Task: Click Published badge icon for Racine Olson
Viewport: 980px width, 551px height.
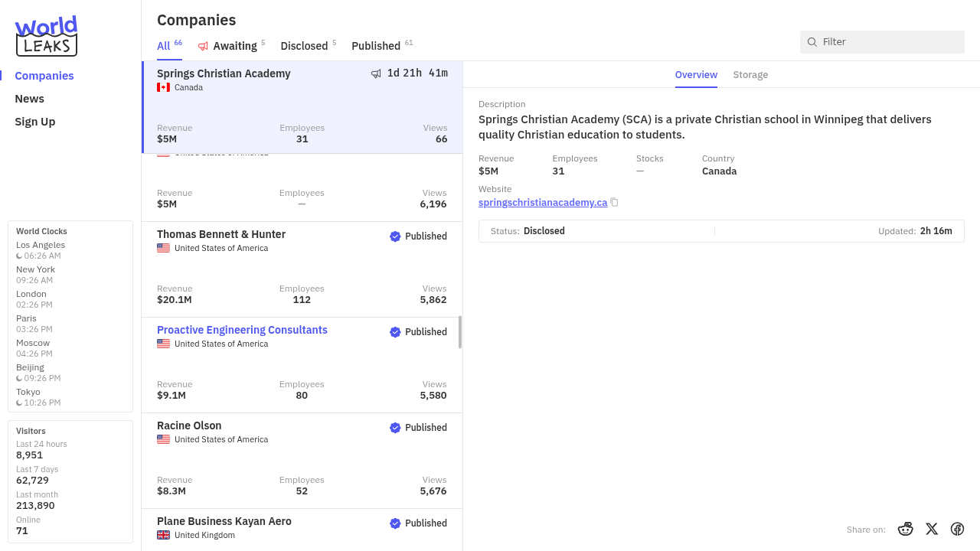Action: 395,428
